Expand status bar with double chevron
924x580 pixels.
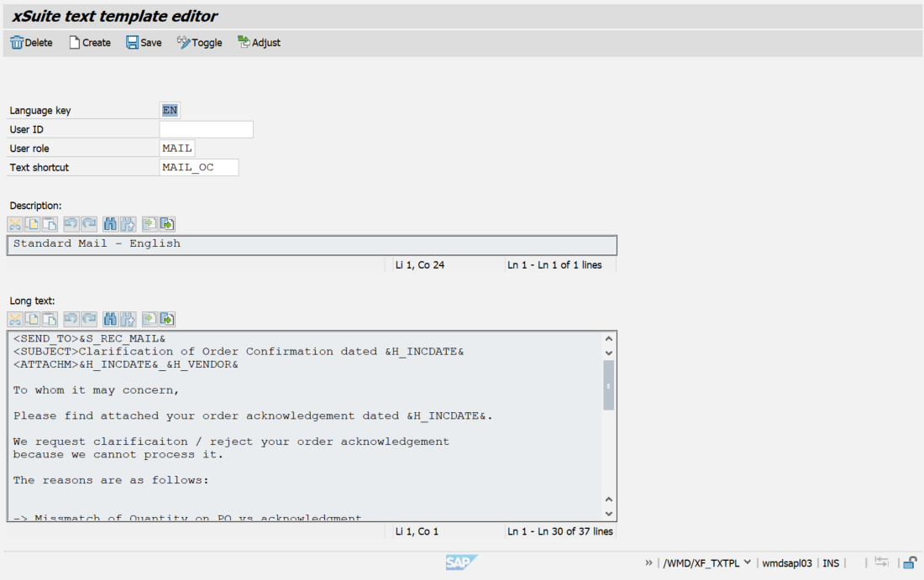tap(648, 563)
